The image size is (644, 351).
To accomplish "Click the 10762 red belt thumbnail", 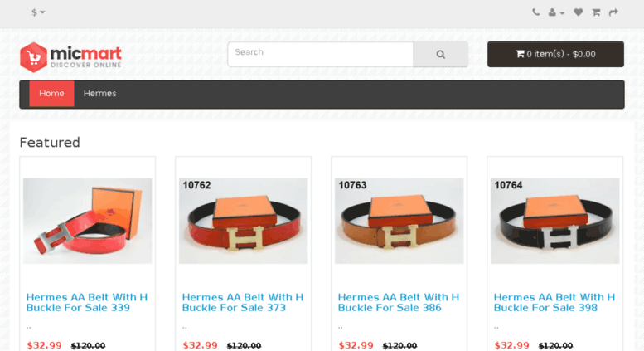I will (x=243, y=221).
